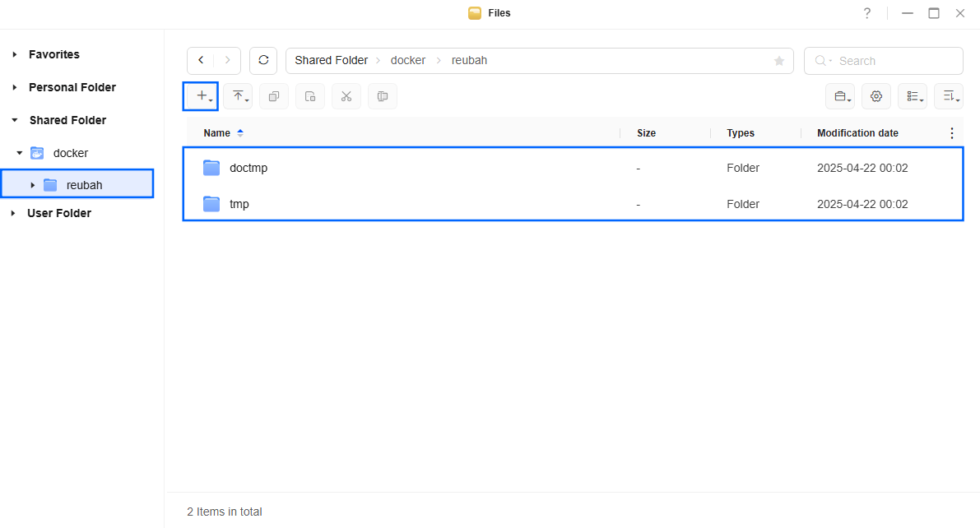Click the copy icon in toolbar
Viewport: 980px width, 528px height.
[274, 97]
